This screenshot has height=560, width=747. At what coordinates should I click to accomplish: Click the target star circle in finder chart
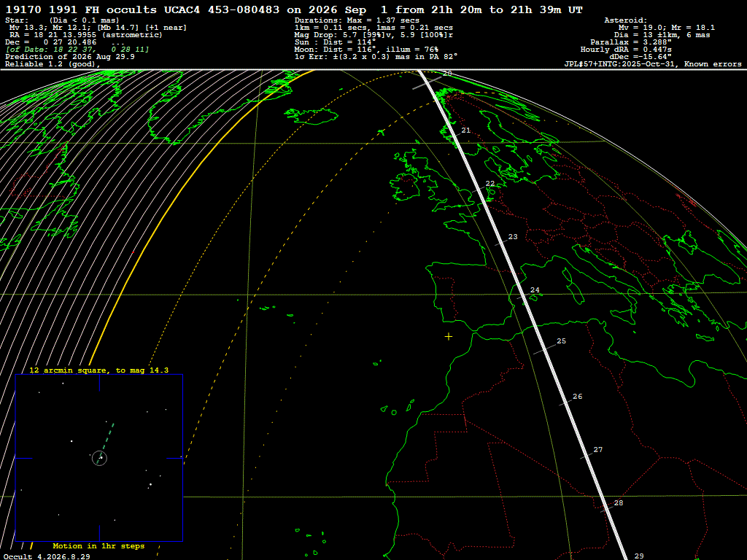99,458
